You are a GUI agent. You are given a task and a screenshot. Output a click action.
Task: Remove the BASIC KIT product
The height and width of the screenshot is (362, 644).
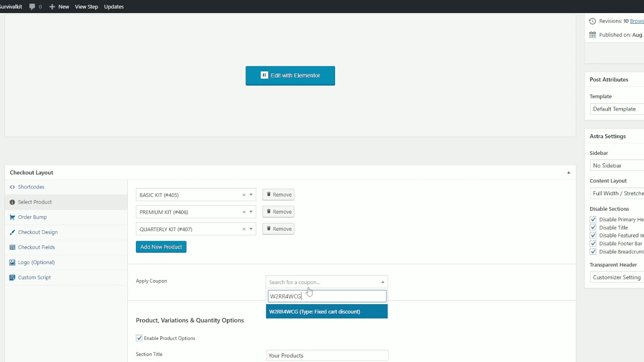[x=278, y=195]
